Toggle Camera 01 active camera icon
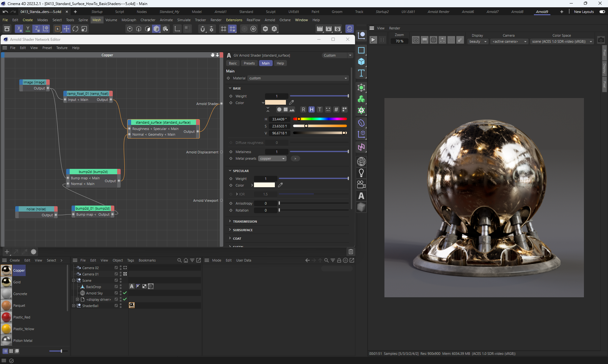The image size is (608, 364). [125, 274]
